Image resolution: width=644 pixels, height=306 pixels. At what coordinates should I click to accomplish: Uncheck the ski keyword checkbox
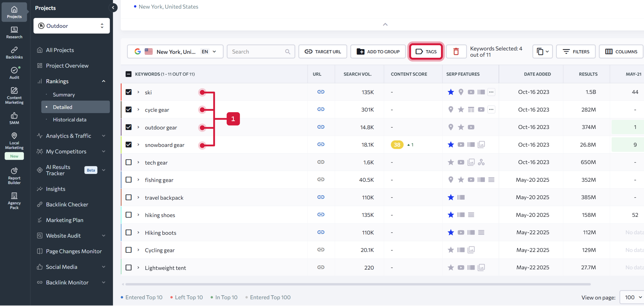pos(129,92)
